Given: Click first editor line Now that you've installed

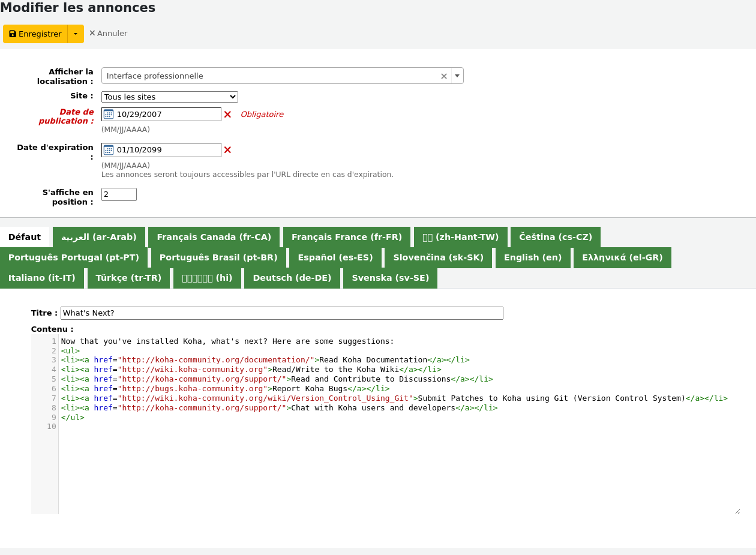Looking at the screenshot, I should pyautogui.click(x=228, y=341).
